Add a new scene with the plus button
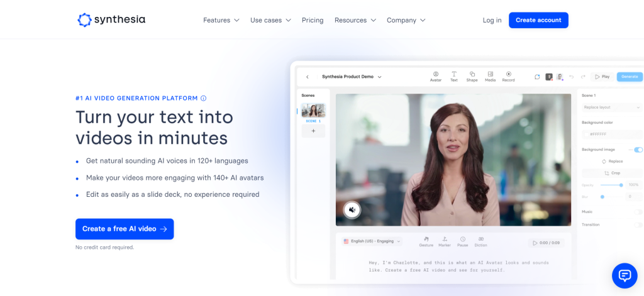644x296 pixels. coord(313,131)
